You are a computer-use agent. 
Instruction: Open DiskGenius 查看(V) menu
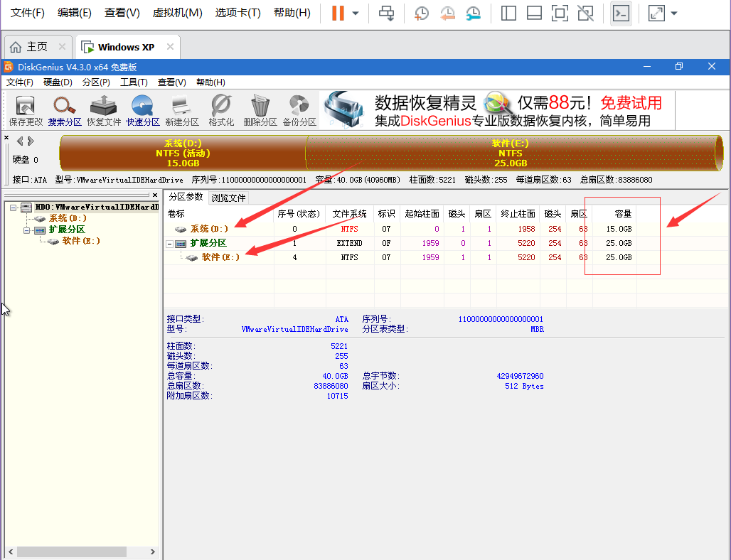pos(171,82)
